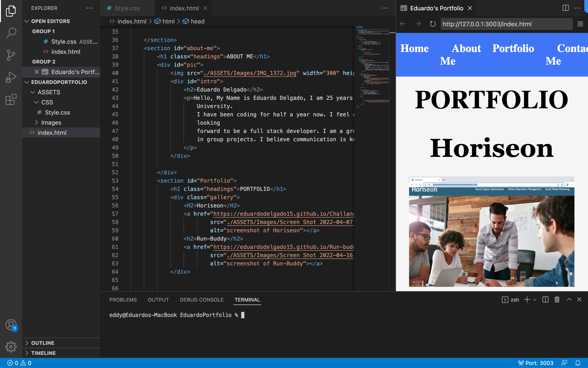Click the preview URL address field

(x=507, y=24)
